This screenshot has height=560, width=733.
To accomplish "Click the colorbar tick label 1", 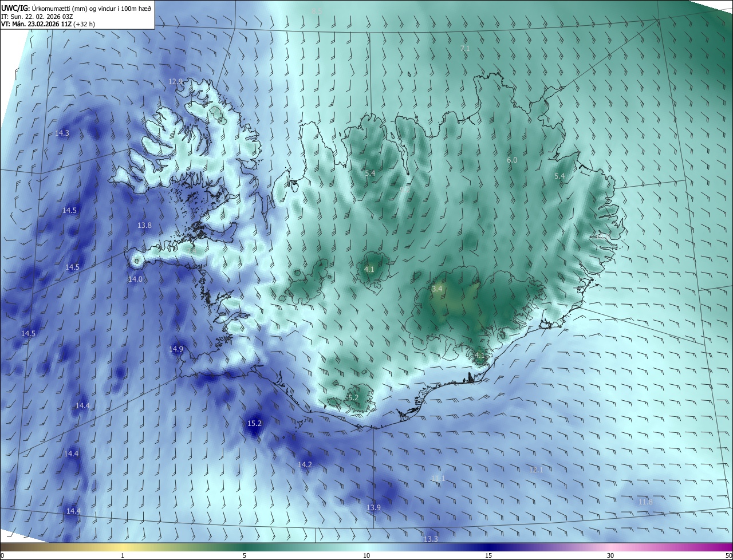I will tap(123, 556).
